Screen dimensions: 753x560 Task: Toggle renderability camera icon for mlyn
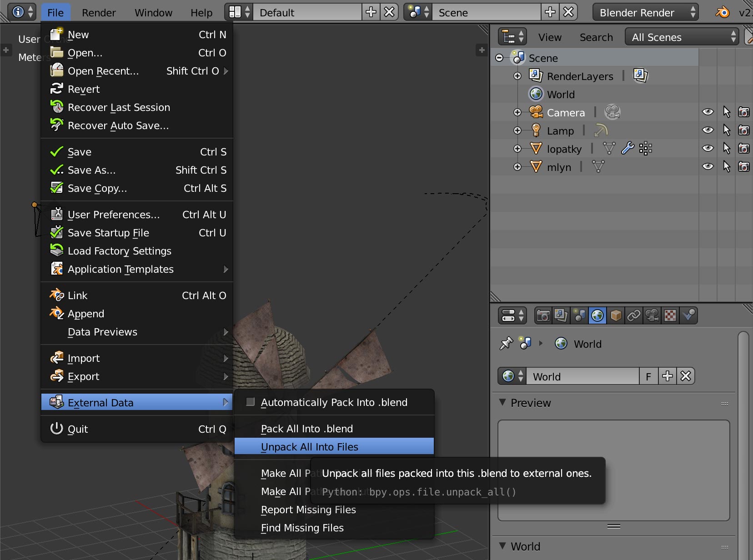[743, 167]
